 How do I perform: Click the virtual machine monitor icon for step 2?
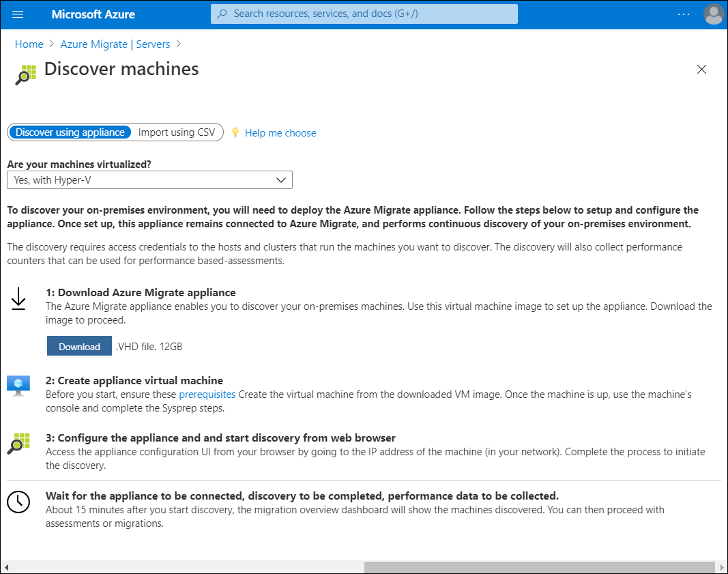pyautogui.click(x=18, y=386)
